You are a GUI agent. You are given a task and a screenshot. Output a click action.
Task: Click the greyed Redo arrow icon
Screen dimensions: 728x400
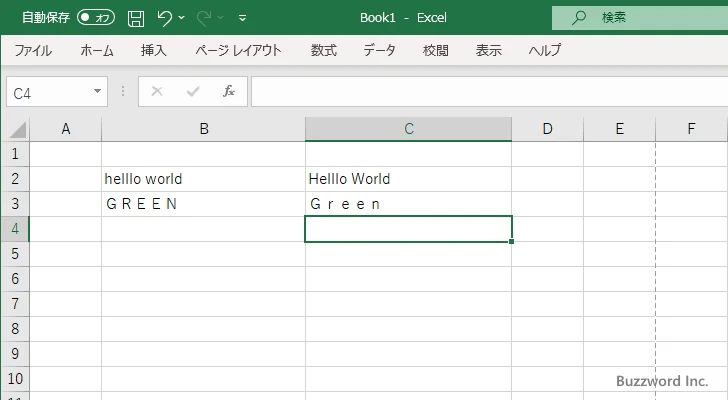coord(203,18)
